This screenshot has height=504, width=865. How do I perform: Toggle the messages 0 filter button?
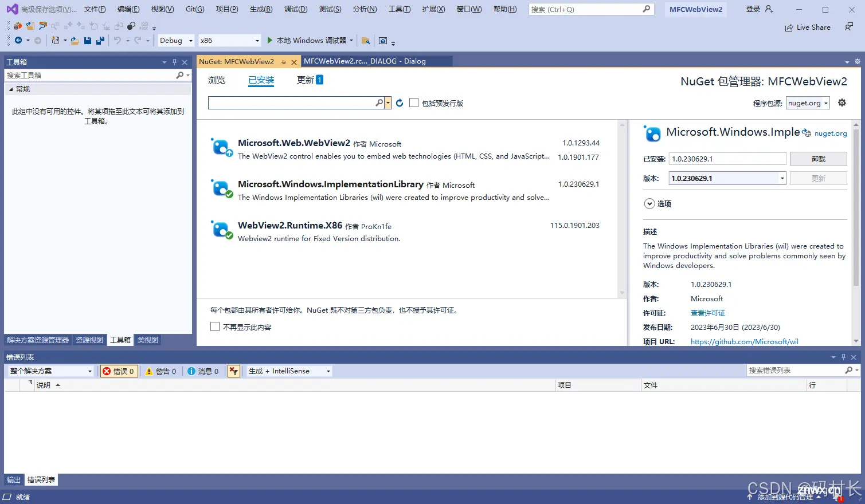tap(203, 371)
